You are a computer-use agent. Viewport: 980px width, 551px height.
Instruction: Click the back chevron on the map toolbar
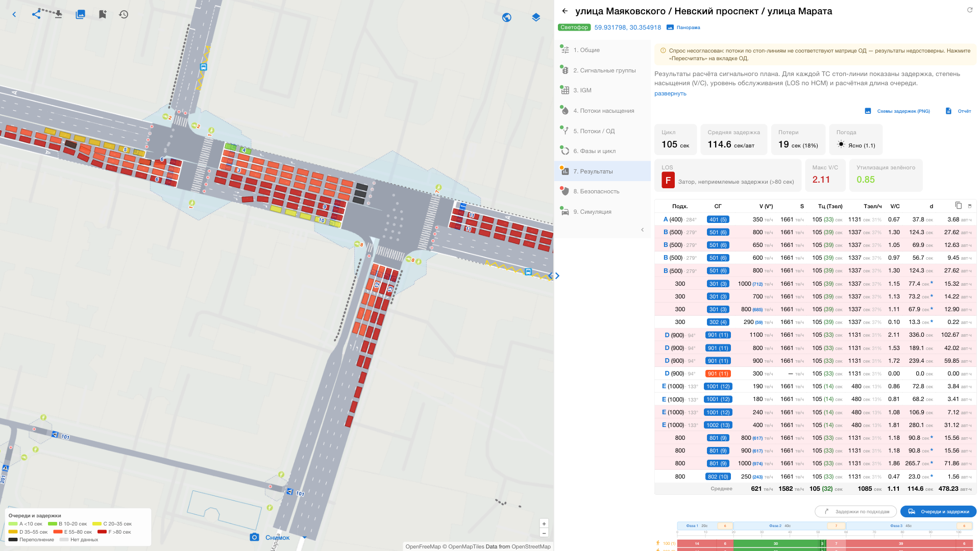tap(14, 15)
